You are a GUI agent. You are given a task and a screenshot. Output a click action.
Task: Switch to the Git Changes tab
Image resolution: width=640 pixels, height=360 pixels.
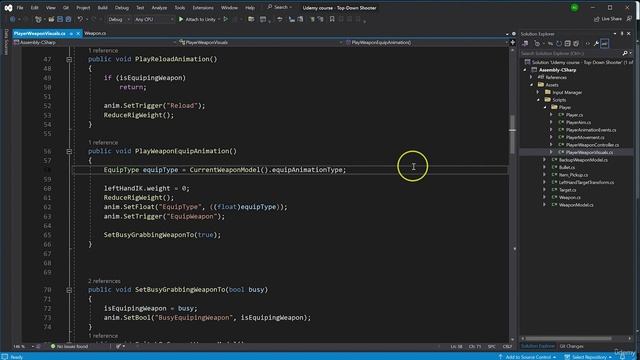(571, 346)
